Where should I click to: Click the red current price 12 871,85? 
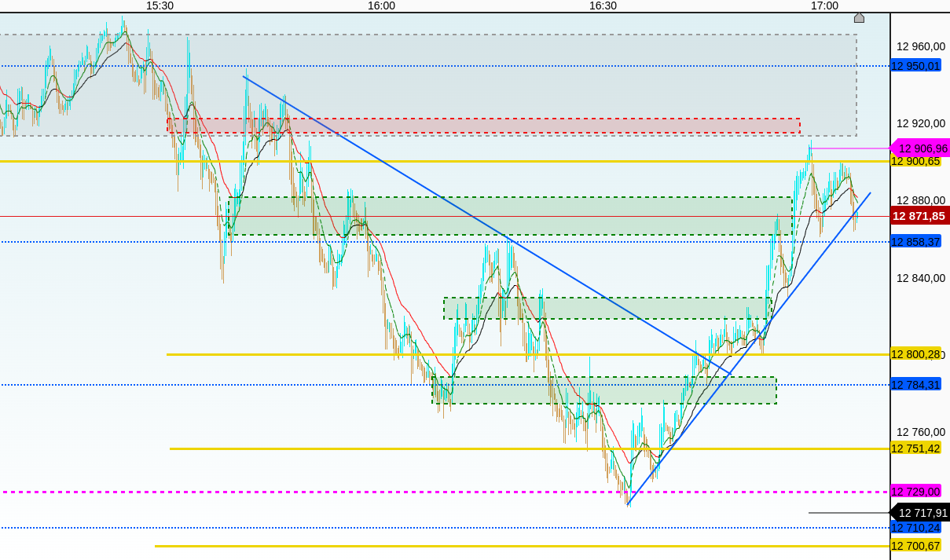point(920,215)
